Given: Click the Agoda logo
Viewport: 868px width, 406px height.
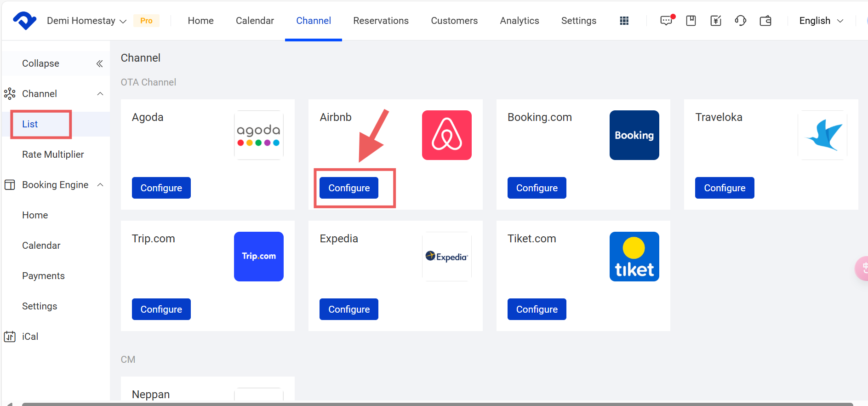Looking at the screenshot, I should click(259, 135).
